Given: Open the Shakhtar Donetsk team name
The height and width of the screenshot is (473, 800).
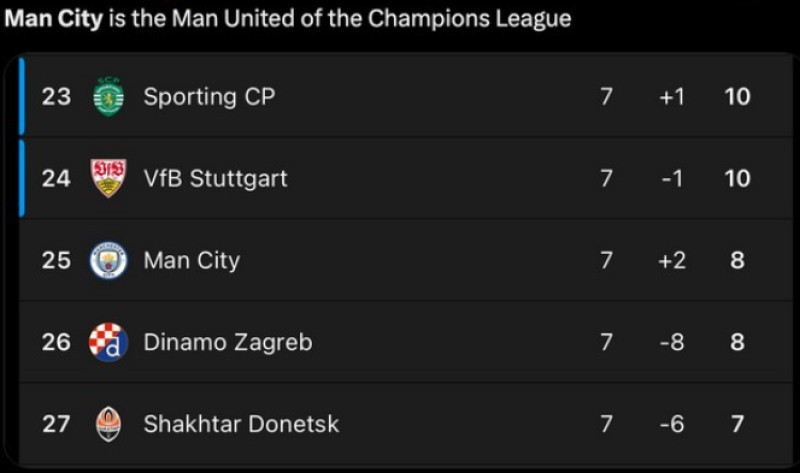Looking at the screenshot, I should (x=241, y=424).
